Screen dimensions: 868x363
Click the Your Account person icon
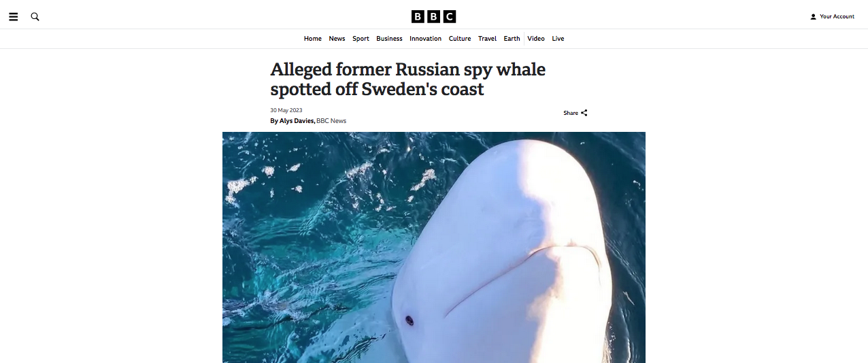tap(813, 16)
